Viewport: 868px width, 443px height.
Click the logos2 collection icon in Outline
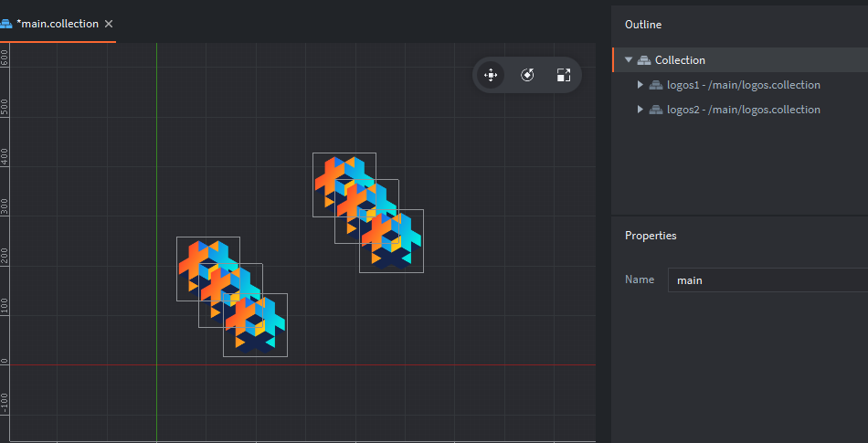click(x=656, y=110)
